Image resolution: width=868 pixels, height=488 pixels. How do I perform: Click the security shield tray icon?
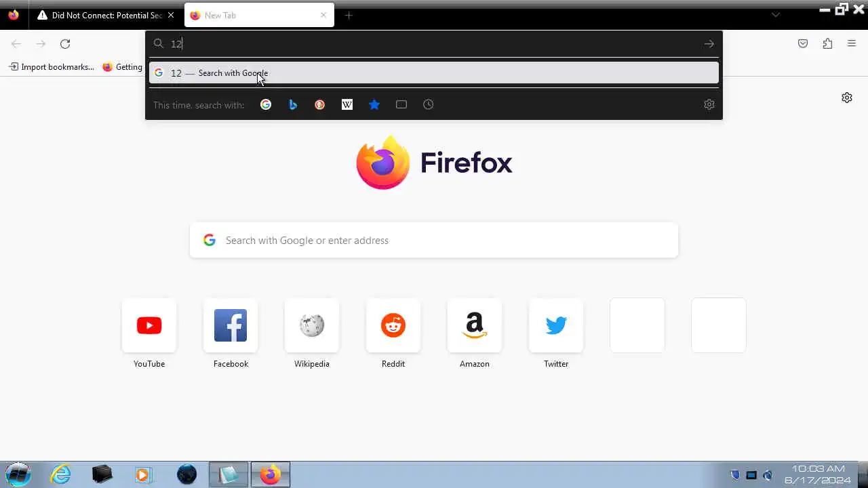click(735, 475)
